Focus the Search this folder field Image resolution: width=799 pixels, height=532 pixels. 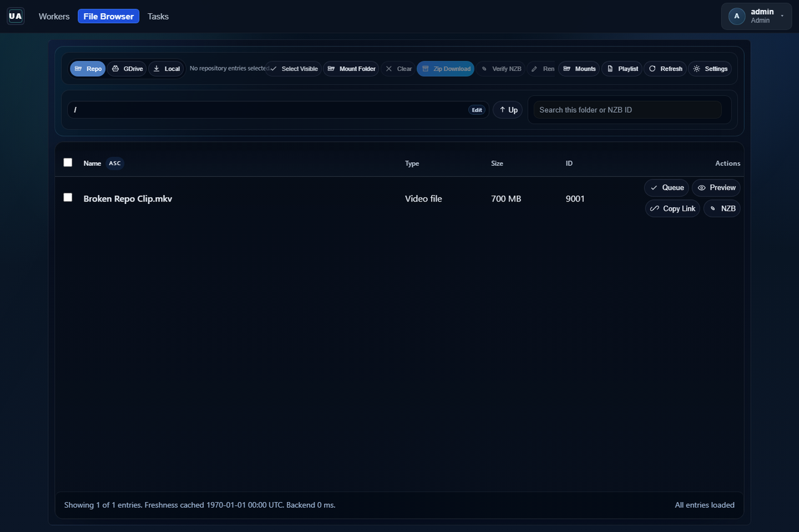[x=627, y=110]
